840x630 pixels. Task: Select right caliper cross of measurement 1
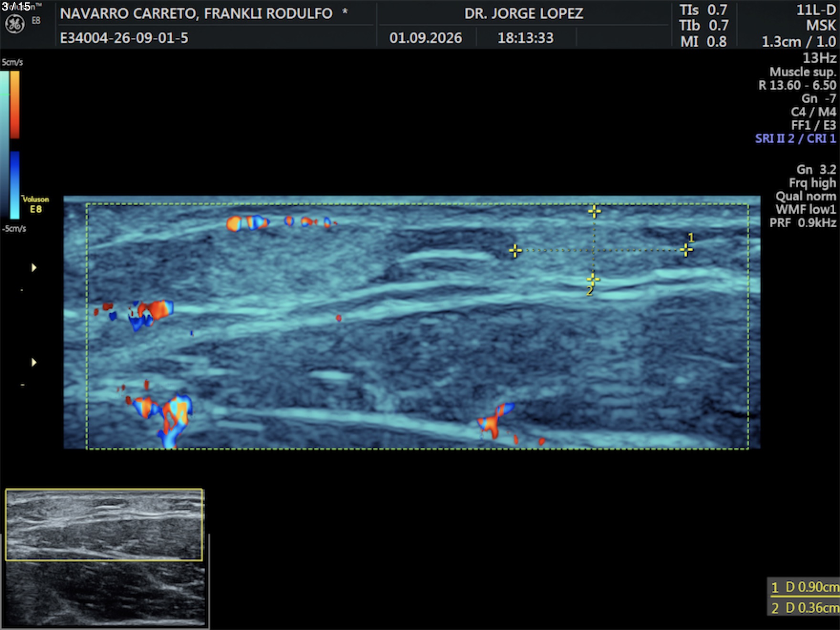686,250
